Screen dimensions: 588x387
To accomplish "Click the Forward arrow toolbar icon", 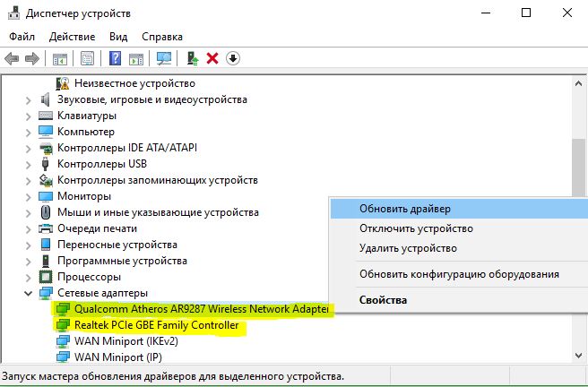I will coord(32,58).
